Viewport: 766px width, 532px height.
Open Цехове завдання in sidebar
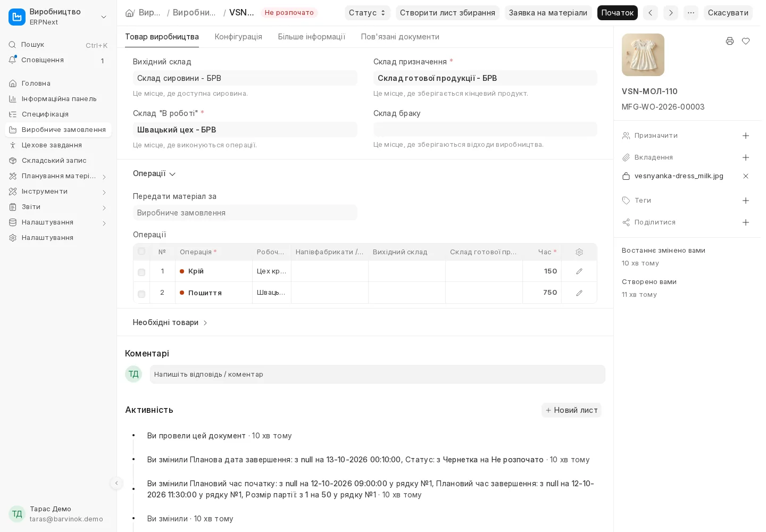58,145
